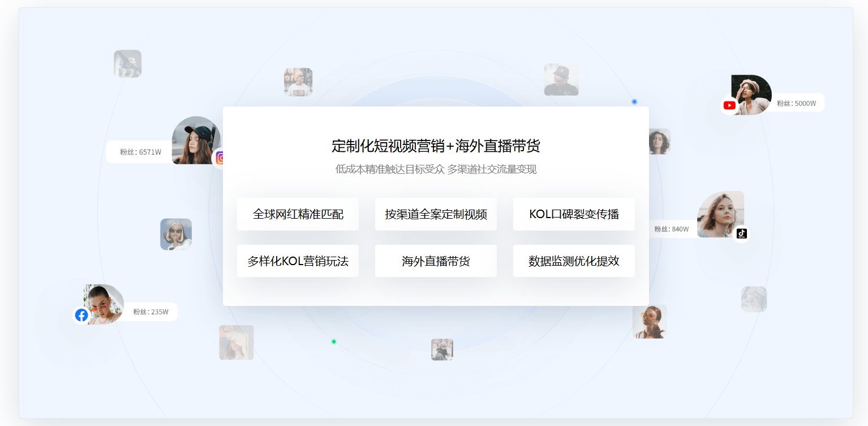Select 全球网红精准匹配 feature card
This screenshot has height=426, width=868.
tap(298, 214)
